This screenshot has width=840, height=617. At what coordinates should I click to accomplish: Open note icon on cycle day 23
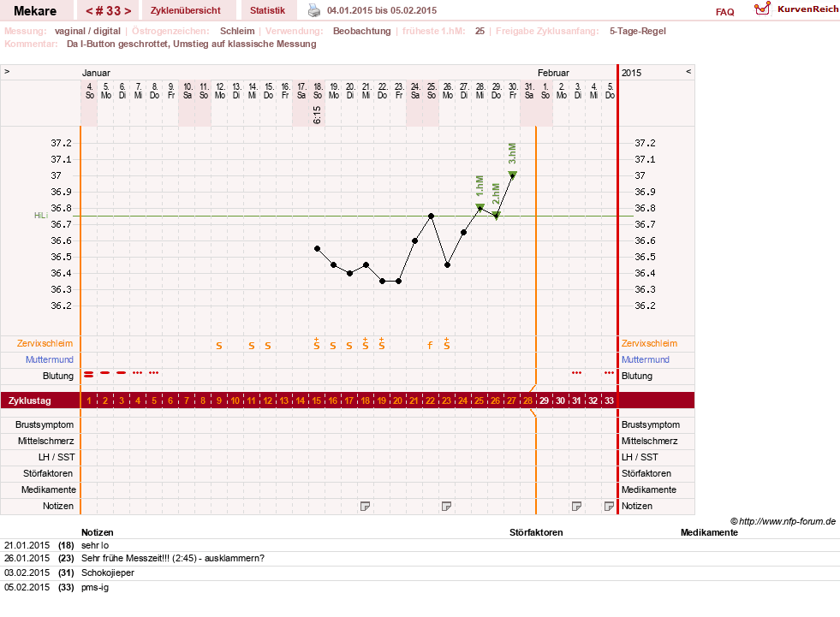[446, 506]
